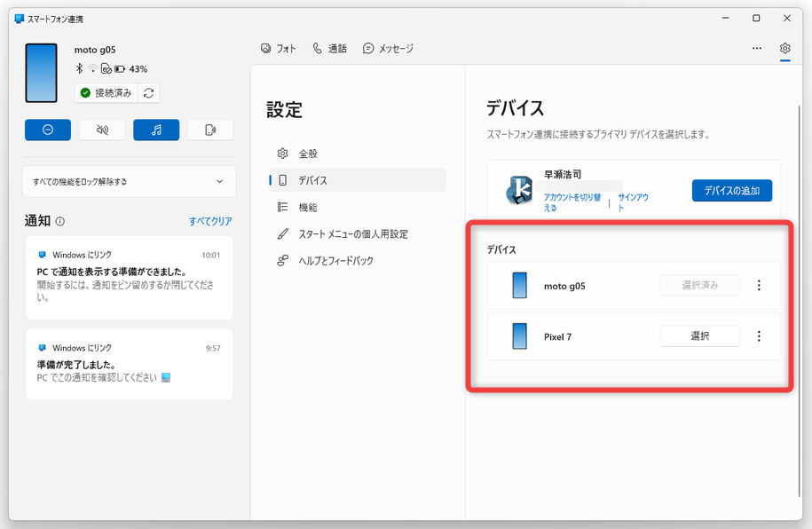Select 全般 settings category
The width and height of the screenshot is (812, 529).
point(358,154)
